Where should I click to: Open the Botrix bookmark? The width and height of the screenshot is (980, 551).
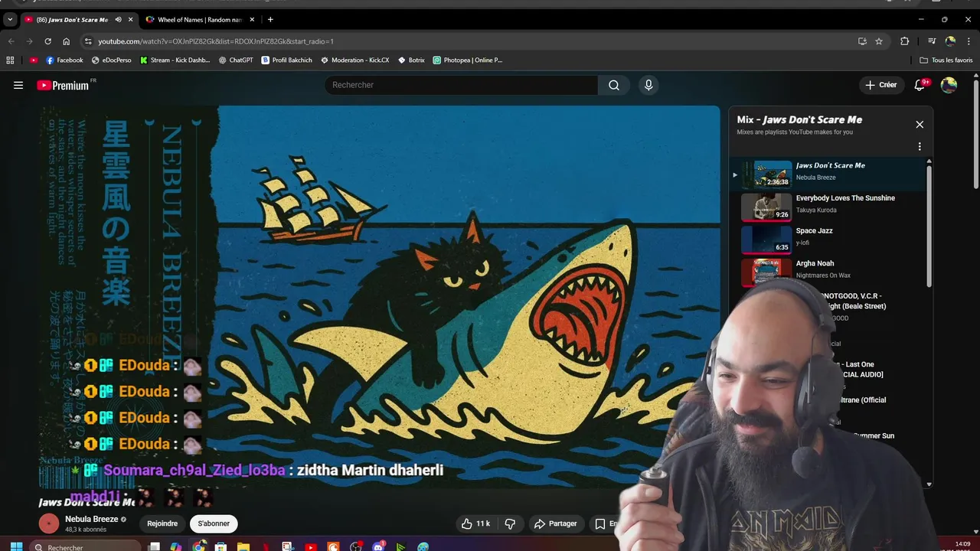tap(411, 60)
